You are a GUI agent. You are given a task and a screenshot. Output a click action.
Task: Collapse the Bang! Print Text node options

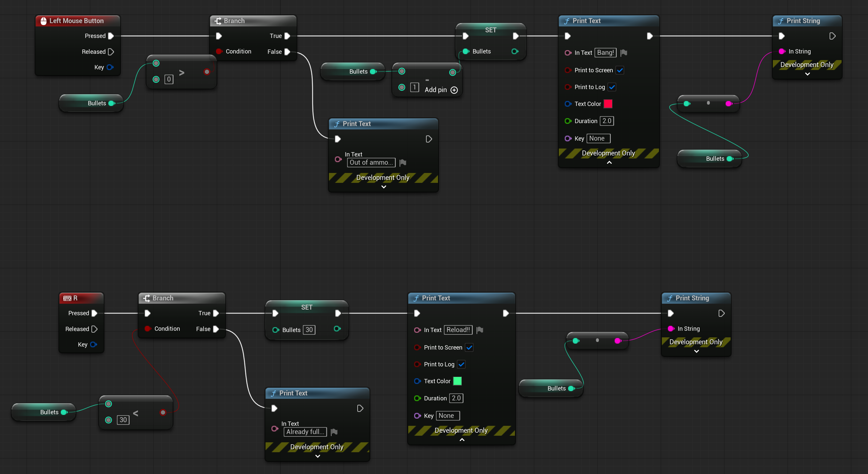609,163
